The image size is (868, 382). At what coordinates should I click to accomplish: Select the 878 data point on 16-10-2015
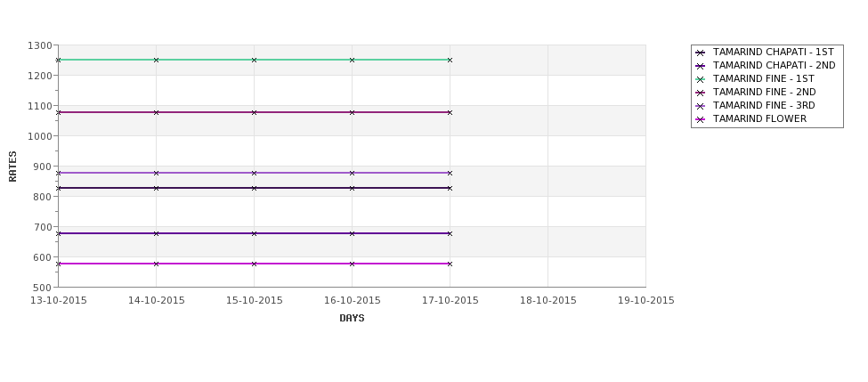(x=352, y=173)
